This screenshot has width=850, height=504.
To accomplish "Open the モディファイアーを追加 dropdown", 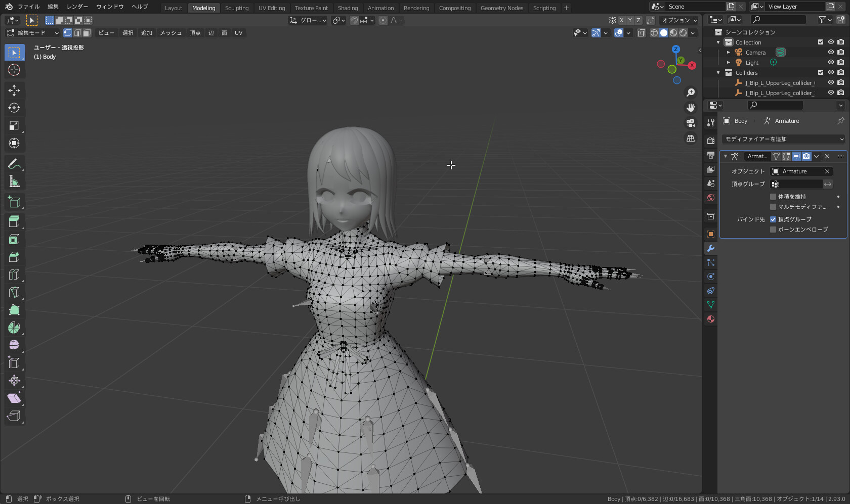I will [x=783, y=139].
